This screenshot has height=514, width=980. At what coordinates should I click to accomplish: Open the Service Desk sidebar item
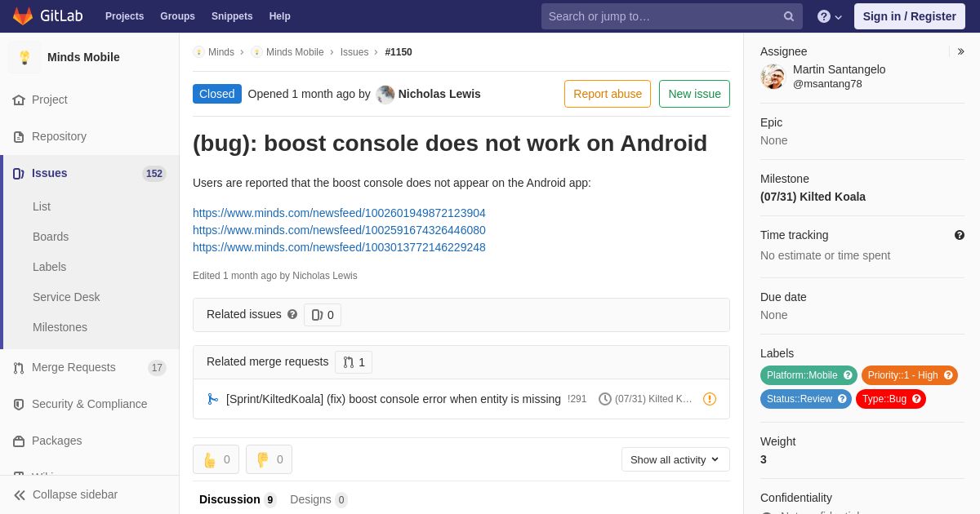click(66, 297)
